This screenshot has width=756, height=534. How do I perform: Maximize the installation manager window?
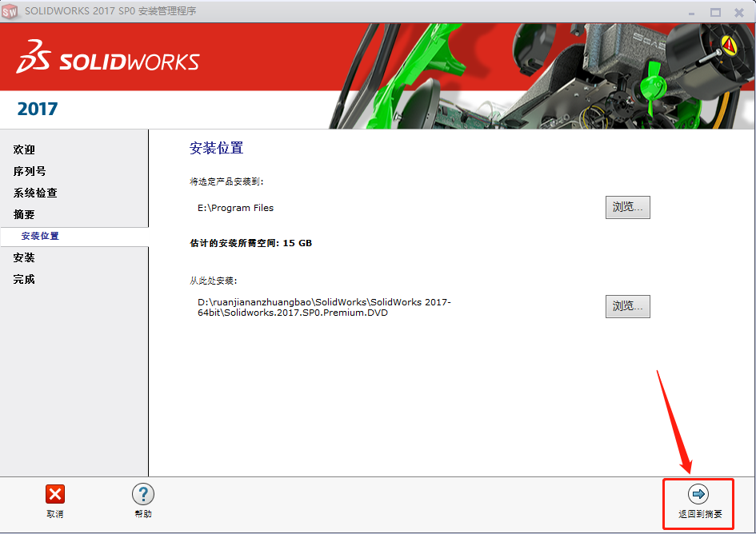point(715,13)
